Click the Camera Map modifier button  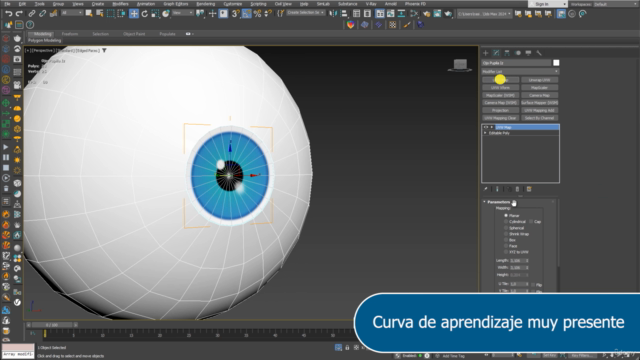point(539,95)
